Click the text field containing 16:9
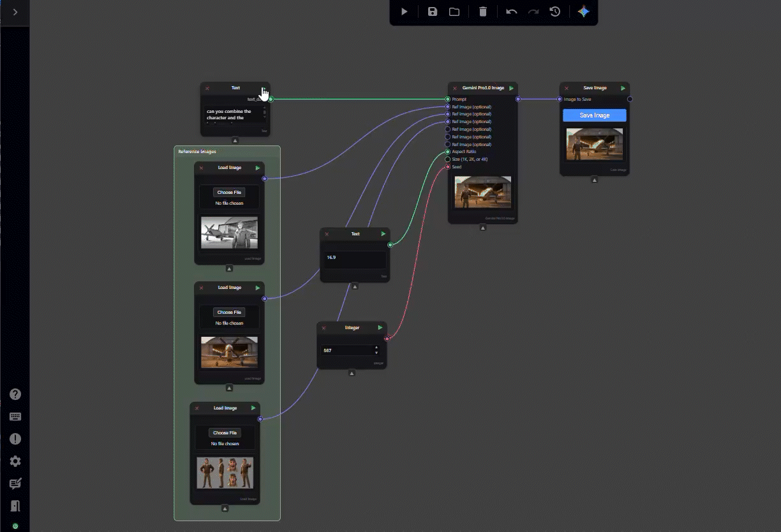The height and width of the screenshot is (532, 781). pyautogui.click(x=355, y=258)
